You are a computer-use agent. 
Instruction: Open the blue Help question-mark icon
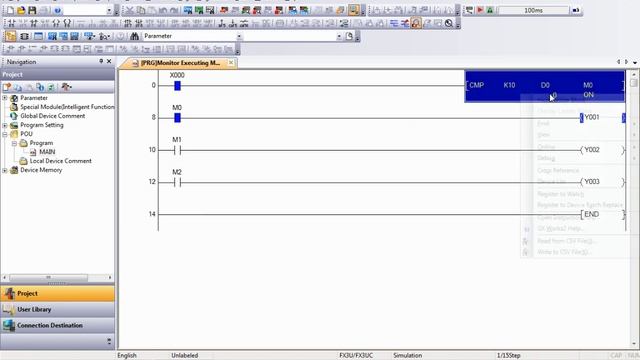[x=58, y=10]
